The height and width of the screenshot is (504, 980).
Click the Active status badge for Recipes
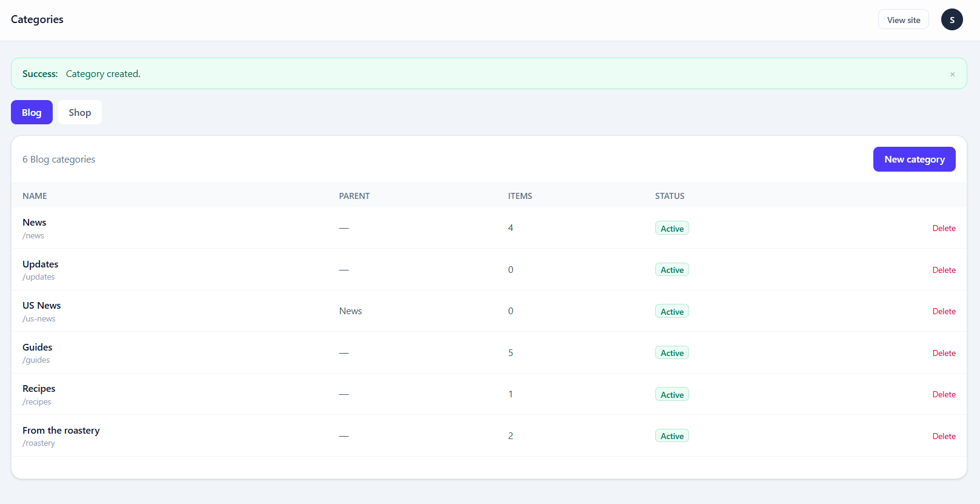pos(672,394)
